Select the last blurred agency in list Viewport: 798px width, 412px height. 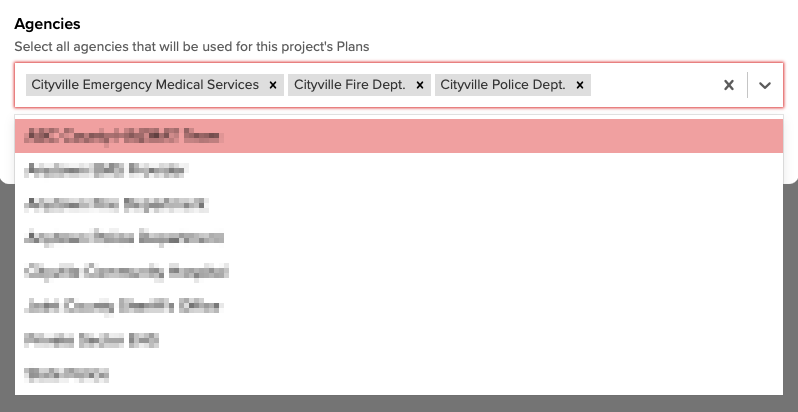pyautogui.click(x=399, y=374)
